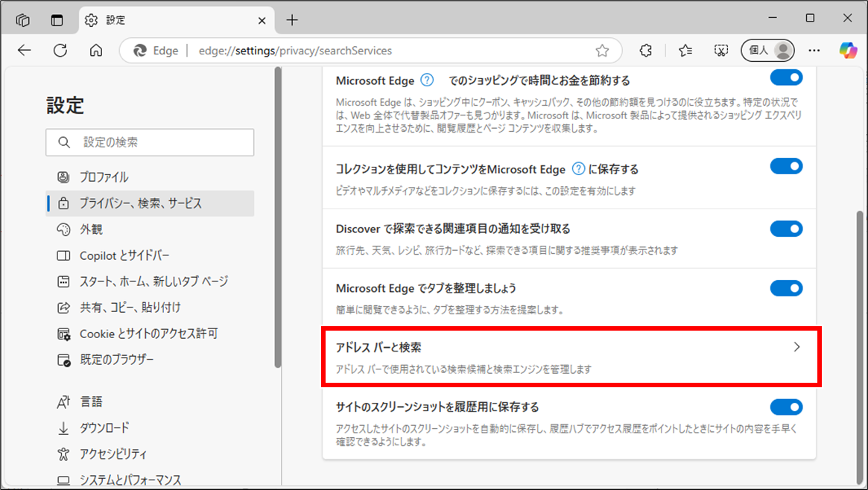This screenshot has width=868, height=490.
Task: Click the ダウンロード arrow icon in sidebar
Action: tap(63, 428)
